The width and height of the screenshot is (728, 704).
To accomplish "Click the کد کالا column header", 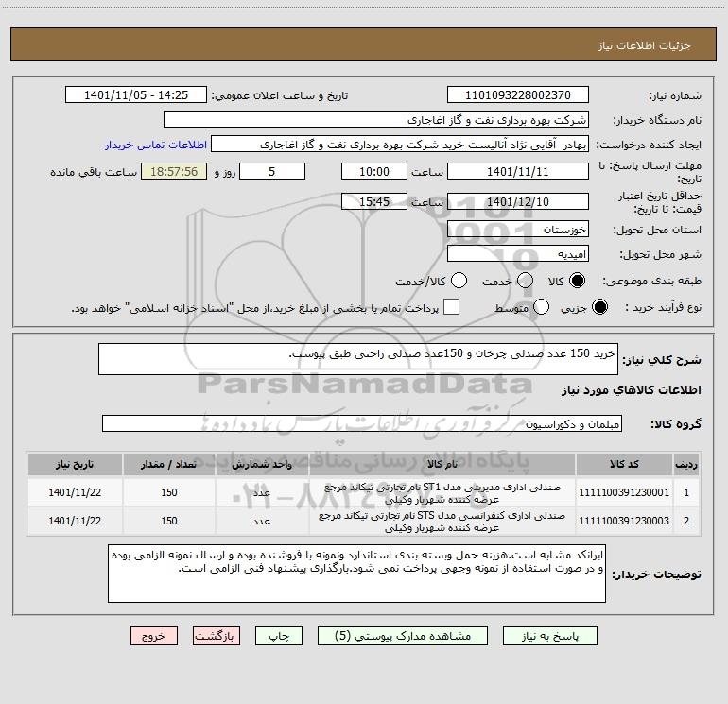I will pos(624,465).
